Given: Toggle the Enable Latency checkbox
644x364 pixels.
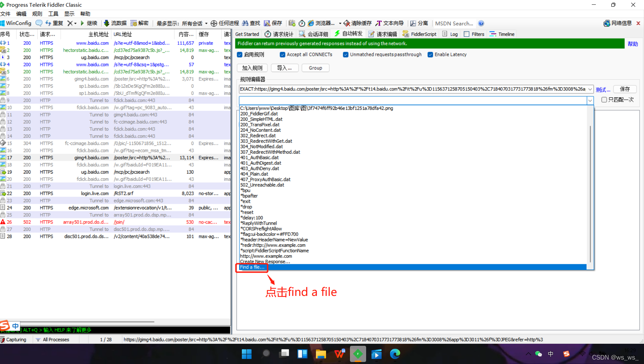Looking at the screenshot, I should (430, 55).
